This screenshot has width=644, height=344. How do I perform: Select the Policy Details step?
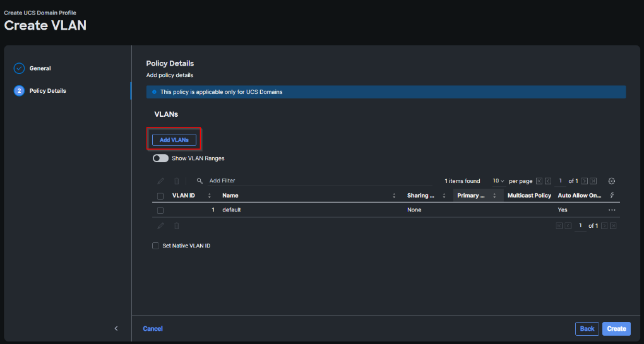[x=47, y=91]
